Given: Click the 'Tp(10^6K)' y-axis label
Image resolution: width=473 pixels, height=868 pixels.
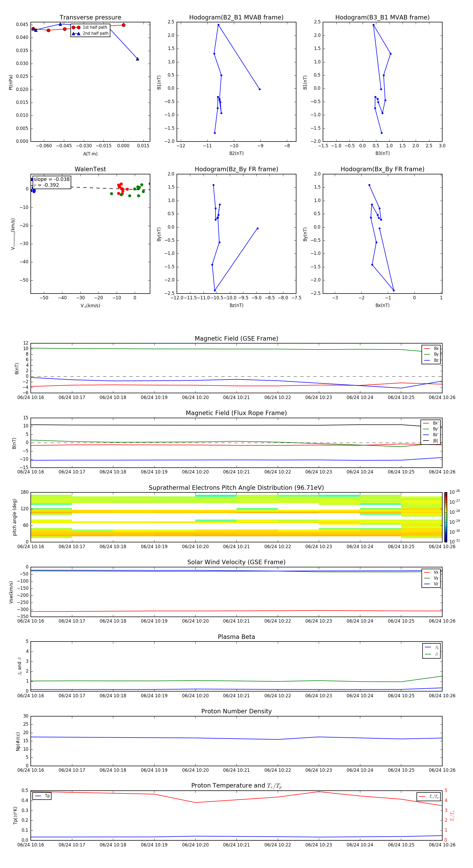Looking at the screenshot, I should [x=15, y=815].
